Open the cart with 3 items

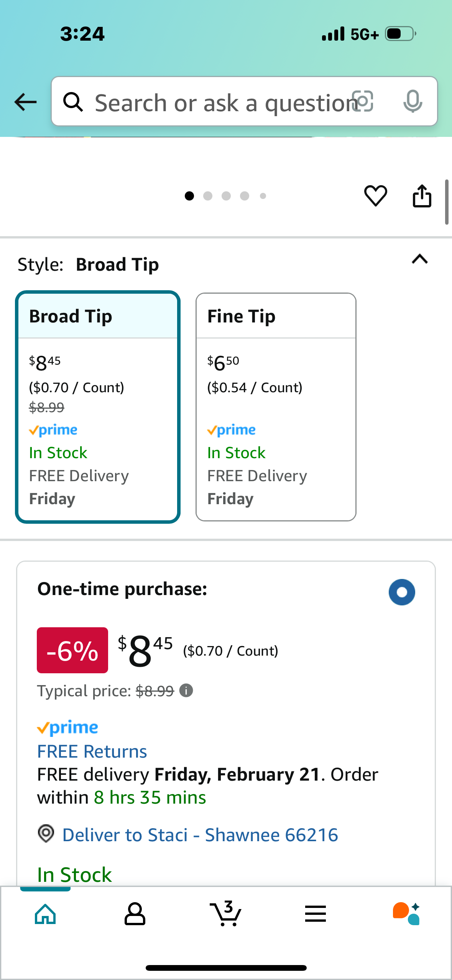226,913
